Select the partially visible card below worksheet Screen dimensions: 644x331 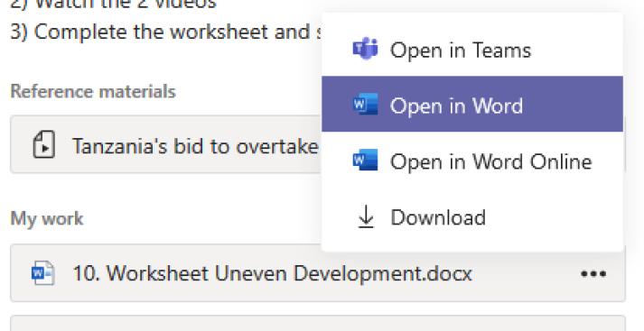coord(318,323)
